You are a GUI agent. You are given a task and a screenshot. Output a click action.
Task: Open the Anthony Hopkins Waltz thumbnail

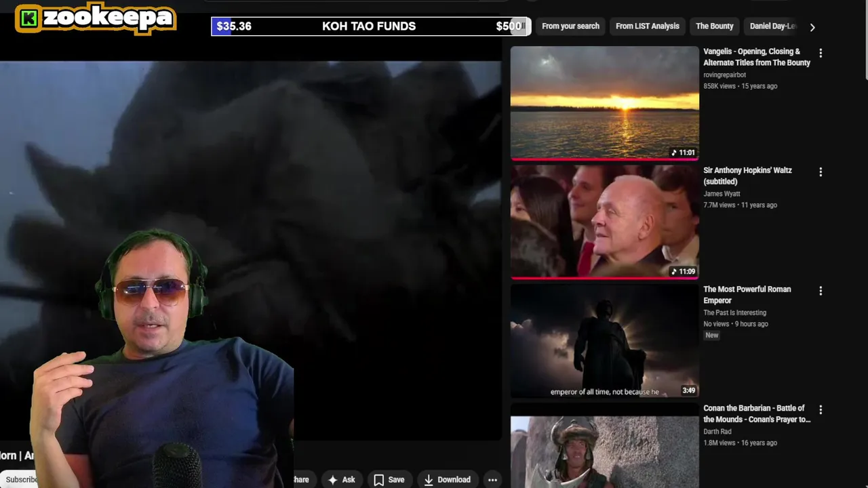(x=604, y=221)
